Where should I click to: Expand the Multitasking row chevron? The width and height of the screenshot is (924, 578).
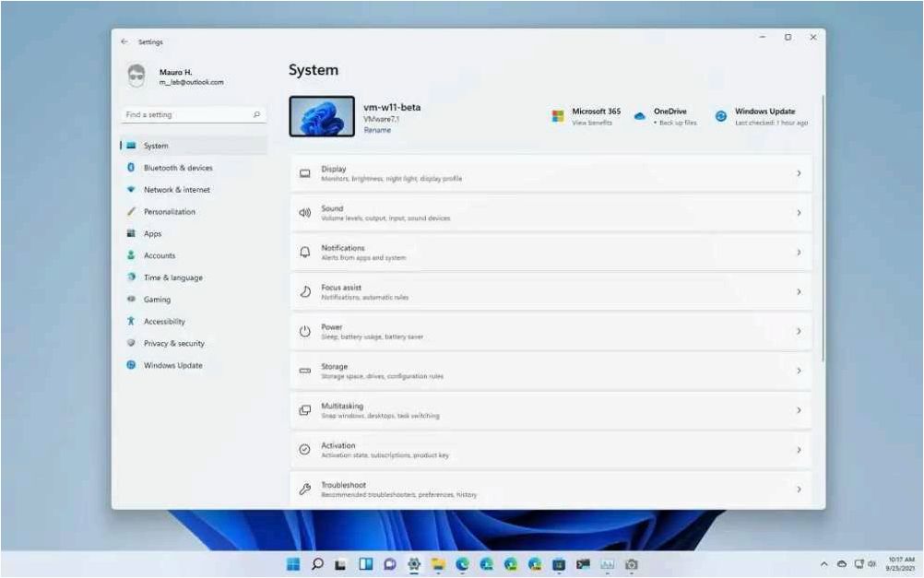click(799, 410)
